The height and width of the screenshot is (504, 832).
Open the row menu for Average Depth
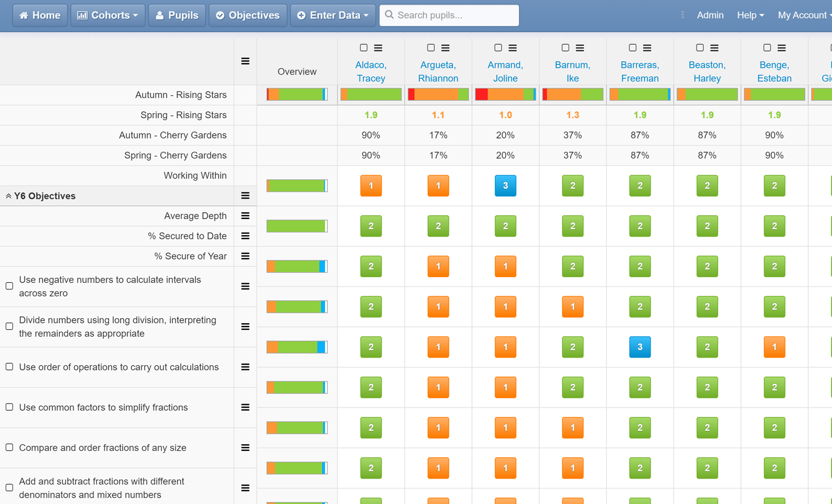[x=245, y=216]
